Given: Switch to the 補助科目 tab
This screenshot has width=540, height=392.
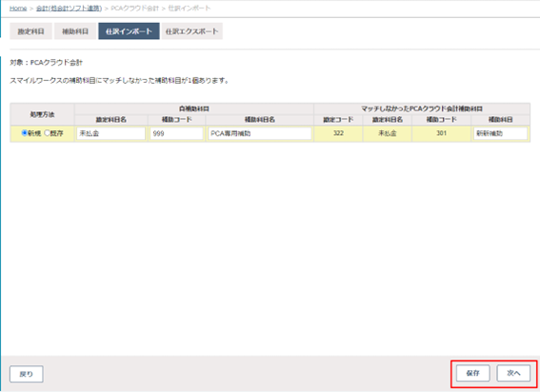Looking at the screenshot, I should 75,31.
